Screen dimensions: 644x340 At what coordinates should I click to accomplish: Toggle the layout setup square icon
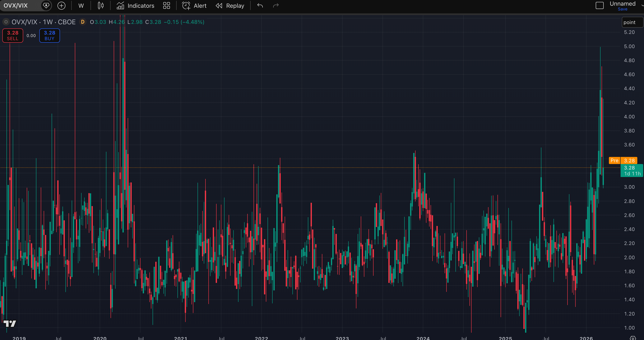[599, 5]
